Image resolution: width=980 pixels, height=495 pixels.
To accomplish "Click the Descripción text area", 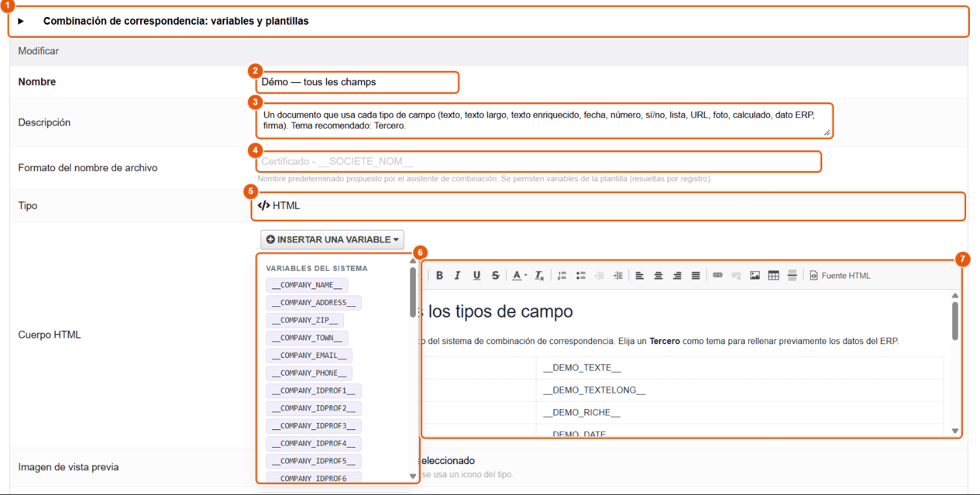I will 545,121.
